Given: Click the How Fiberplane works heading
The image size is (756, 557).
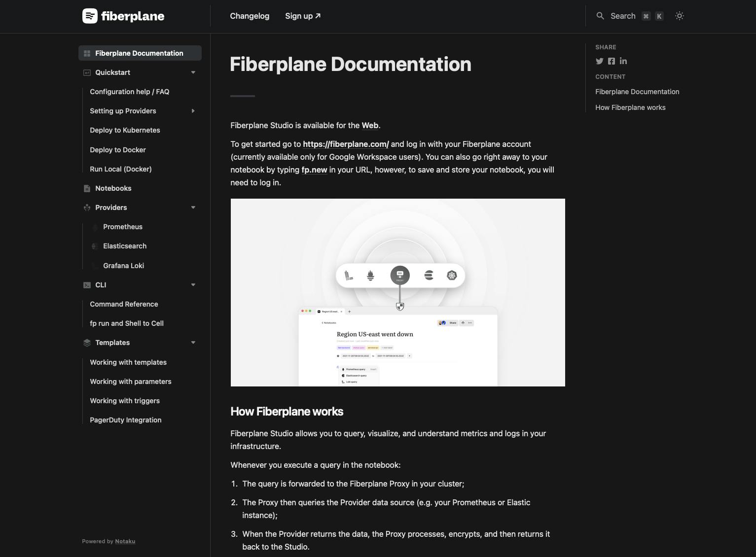Looking at the screenshot, I should point(287,412).
